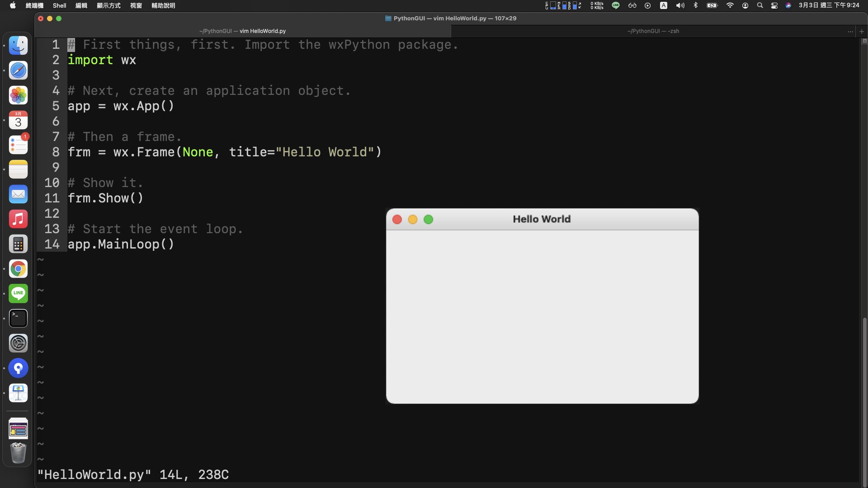
Task: Click the glasses icon in the menu bar
Action: 632,5
